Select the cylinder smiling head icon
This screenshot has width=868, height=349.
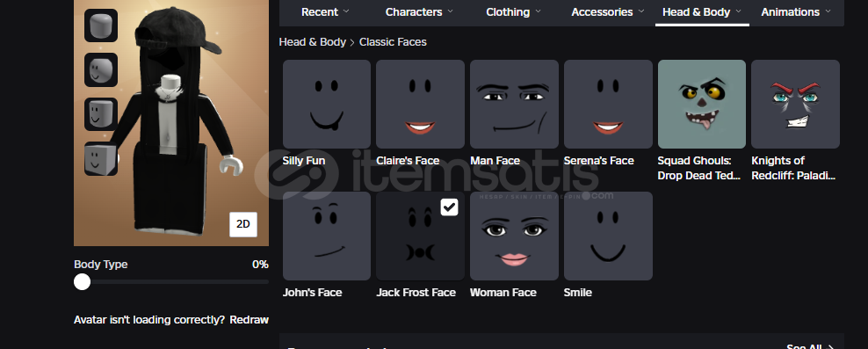point(101,114)
